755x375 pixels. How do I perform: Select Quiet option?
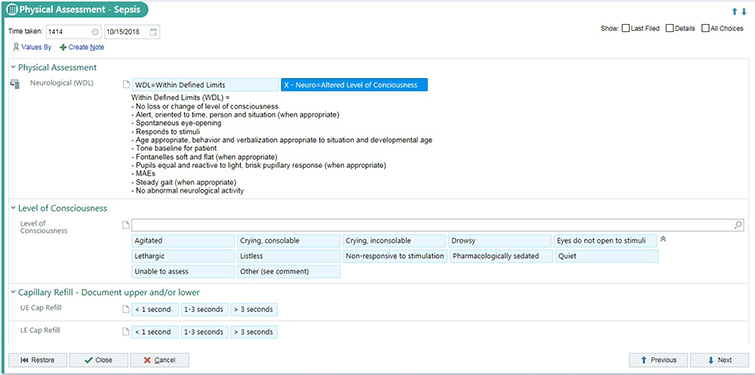[607, 256]
